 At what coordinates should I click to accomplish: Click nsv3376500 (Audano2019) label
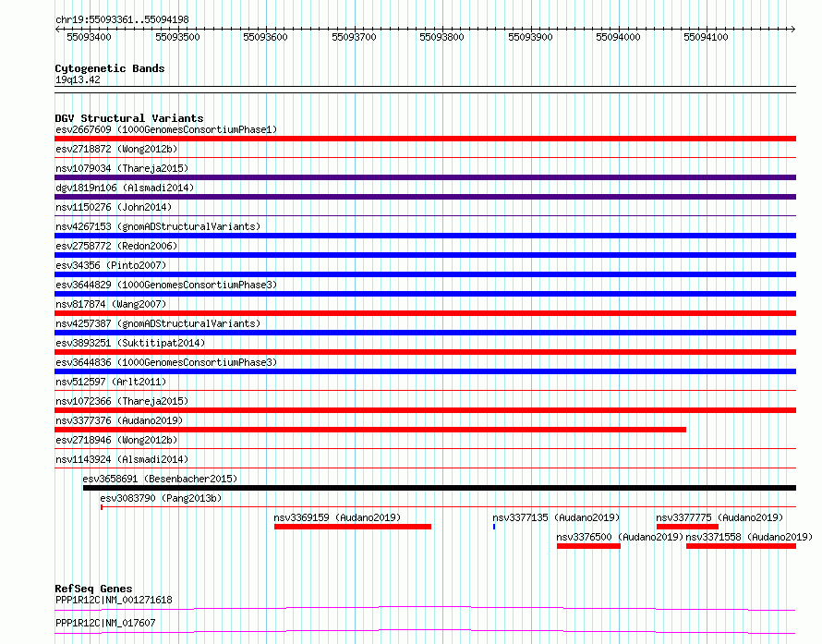click(620, 537)
